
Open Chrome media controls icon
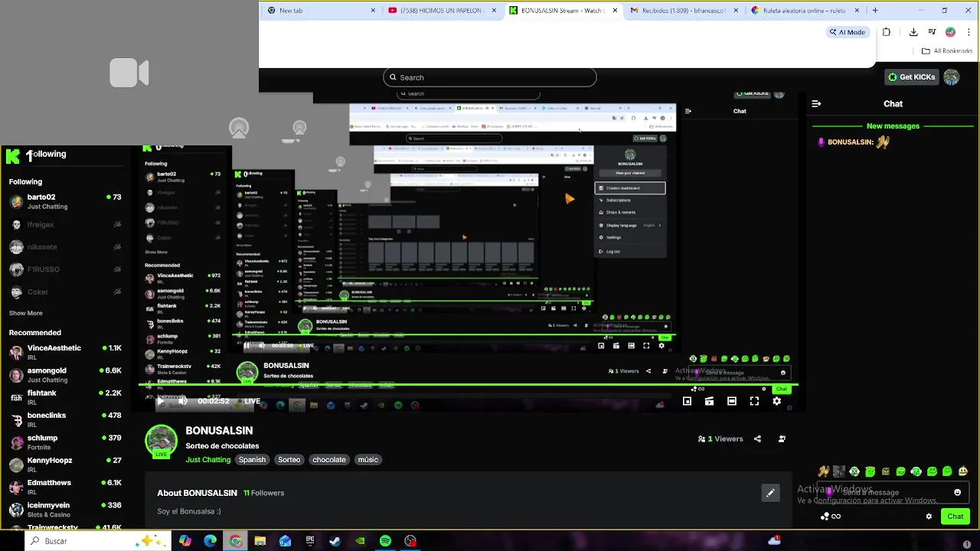[932, 32]
